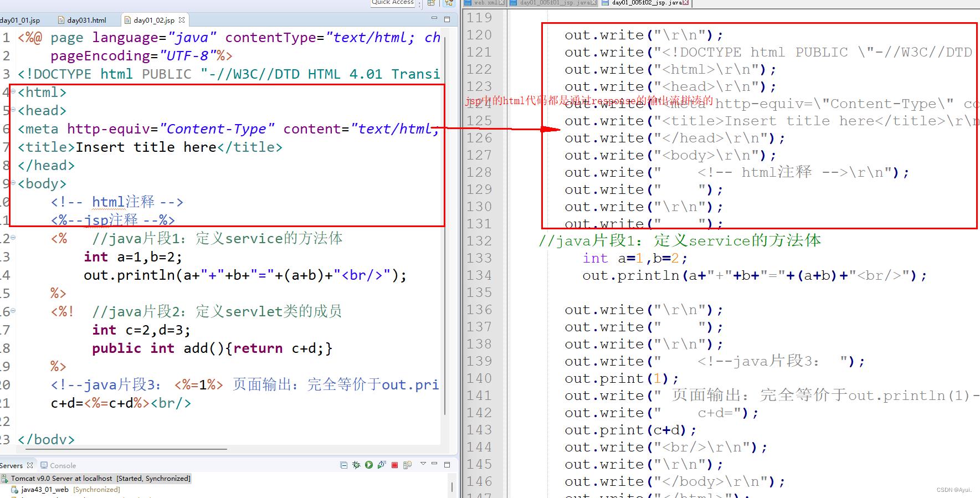The image size is (980, 498).
Task: Click 'out.write("<br/>\r\n");' on line 144
Action: tap(666, 447)
